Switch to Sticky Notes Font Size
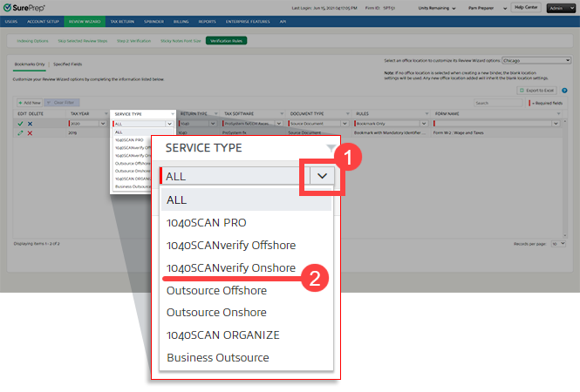The width and height of the screenshot is (580, 392). (x=181, y=41)
